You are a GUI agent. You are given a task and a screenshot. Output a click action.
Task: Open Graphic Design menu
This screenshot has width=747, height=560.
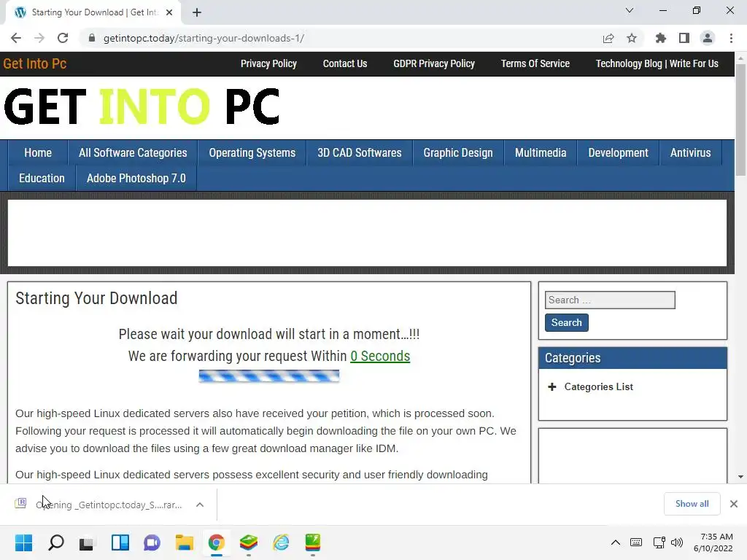click(458, 153)
